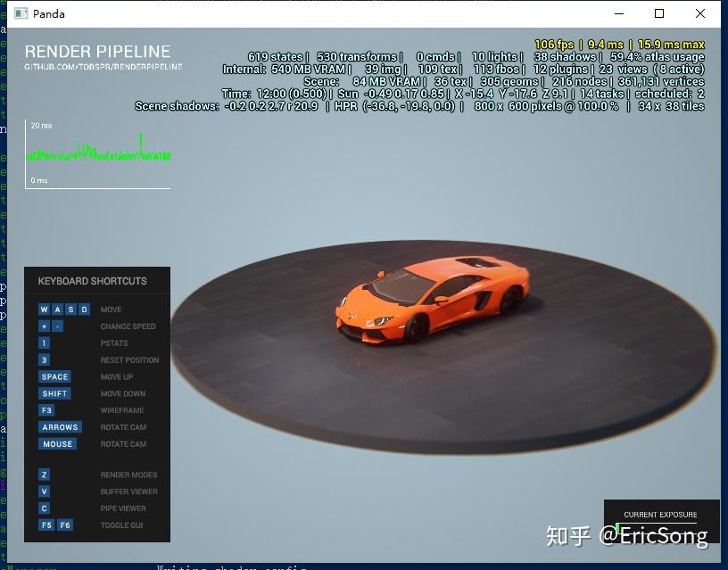This screenshot has height=570, width=728.
Task: Click the WIREFRAME label
Action: click(x=122, y=410)
